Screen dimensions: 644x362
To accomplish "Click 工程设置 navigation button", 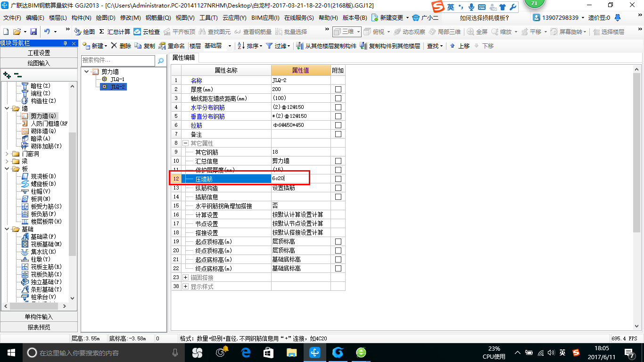I will [39, 53].
